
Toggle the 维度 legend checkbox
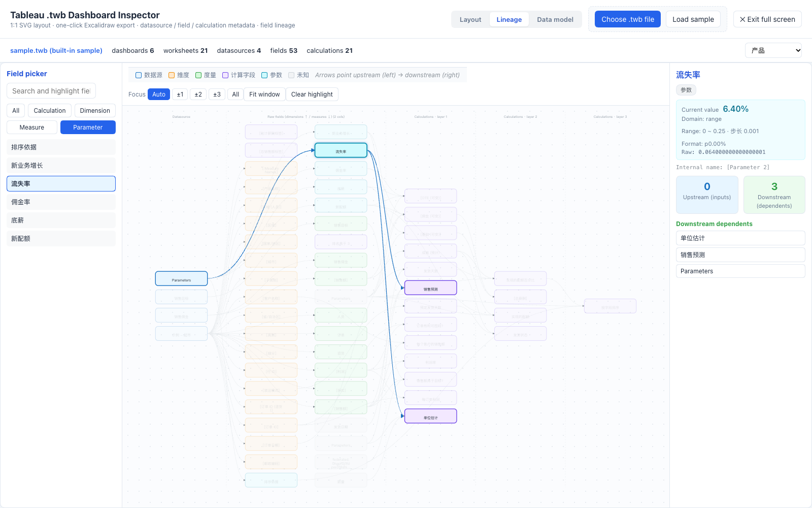point(172,75)
